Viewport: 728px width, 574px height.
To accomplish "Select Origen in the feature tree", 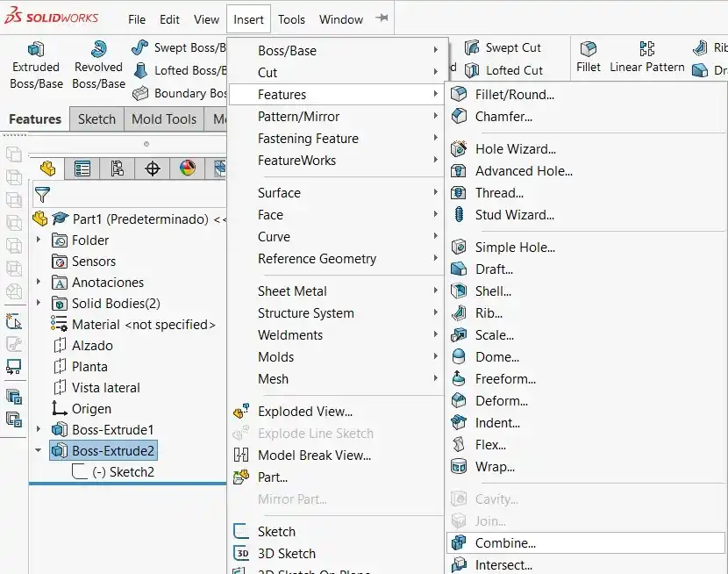I will 82,409.
